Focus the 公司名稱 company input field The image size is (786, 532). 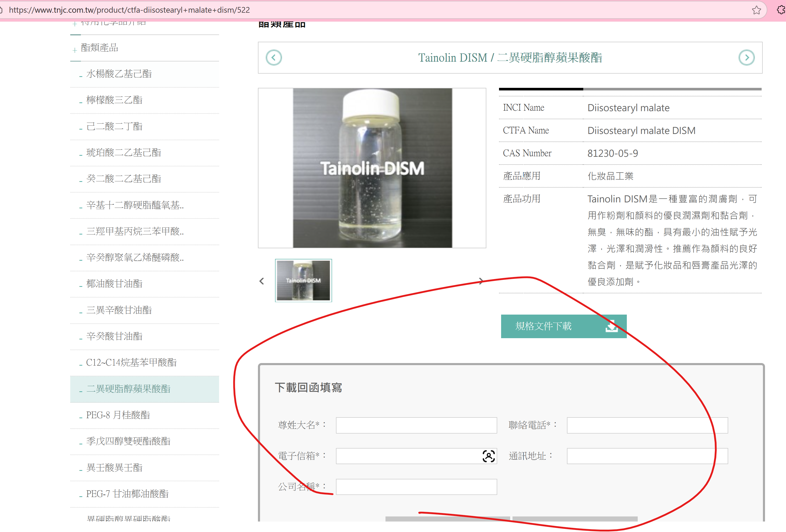(x=416, y=487)
